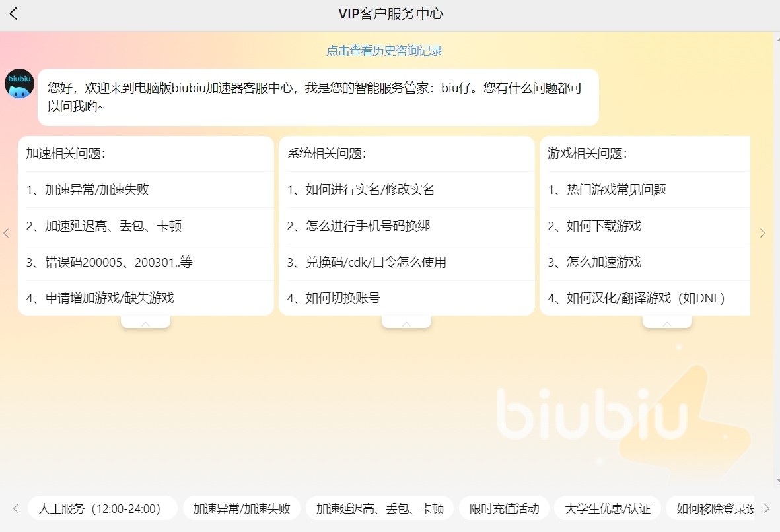Viewport: 780px width, 532px height.
Task: Open 热门游戏常见问题 item
Action: tap(607, 190)
